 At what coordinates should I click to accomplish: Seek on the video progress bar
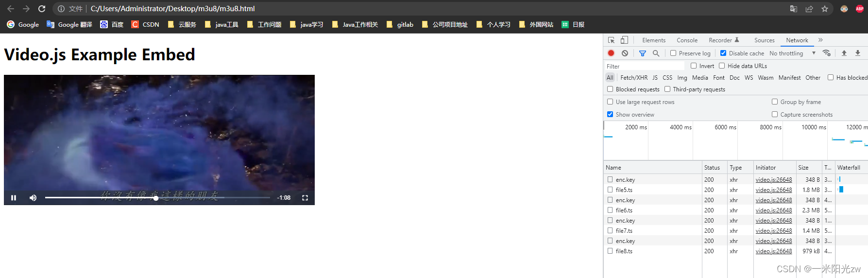[x=157, y=198]
